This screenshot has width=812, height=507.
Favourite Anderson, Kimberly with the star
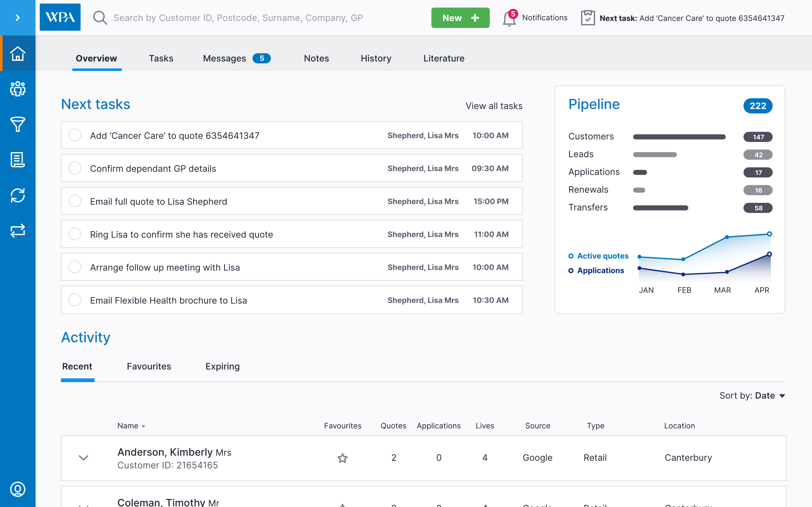point(342,458)
